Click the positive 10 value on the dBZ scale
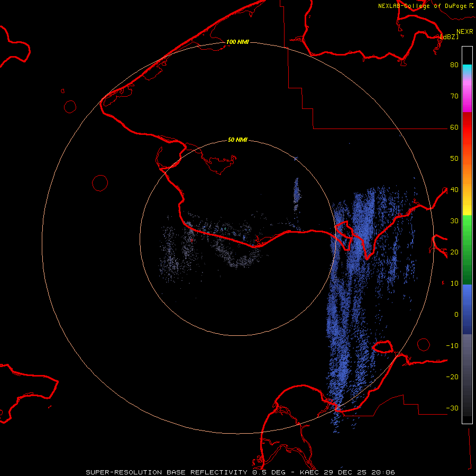Screen dimensions: 476x476 [454, 283]
